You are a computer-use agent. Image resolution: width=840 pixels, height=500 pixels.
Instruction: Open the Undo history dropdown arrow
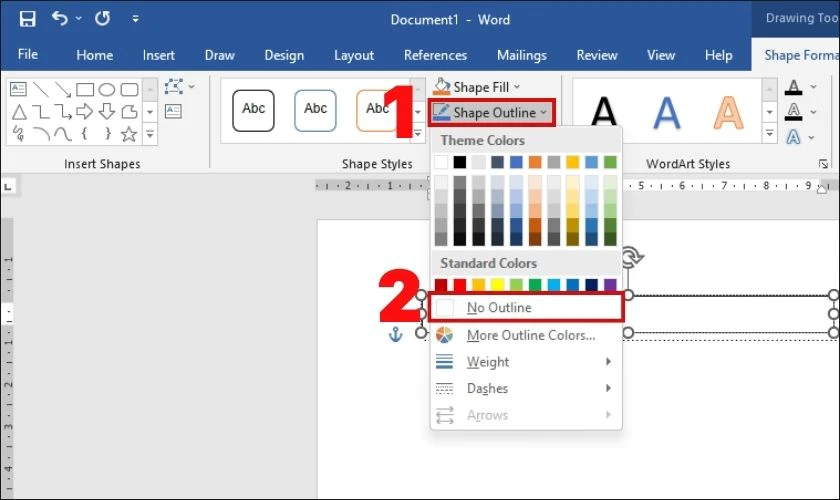[x=79, y=19]
